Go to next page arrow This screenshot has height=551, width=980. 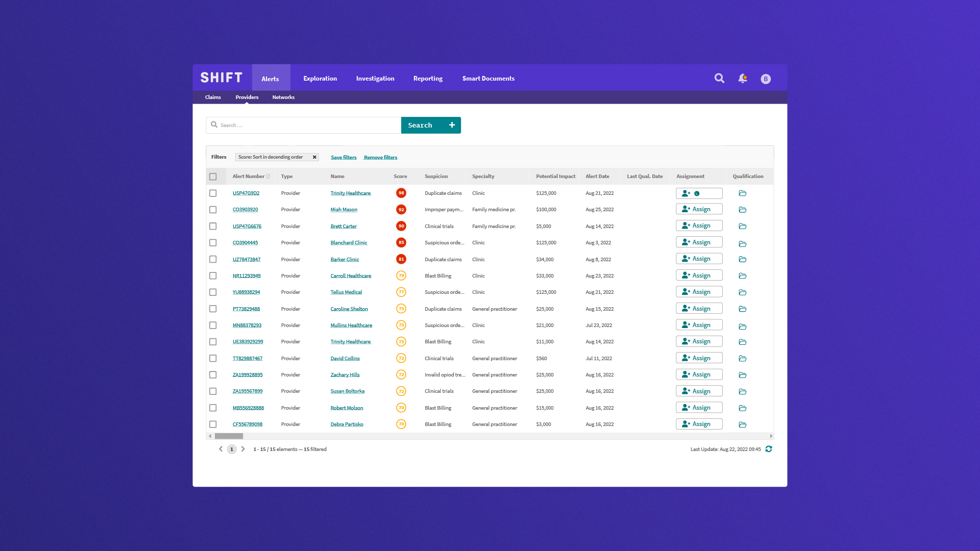point(243,449)
